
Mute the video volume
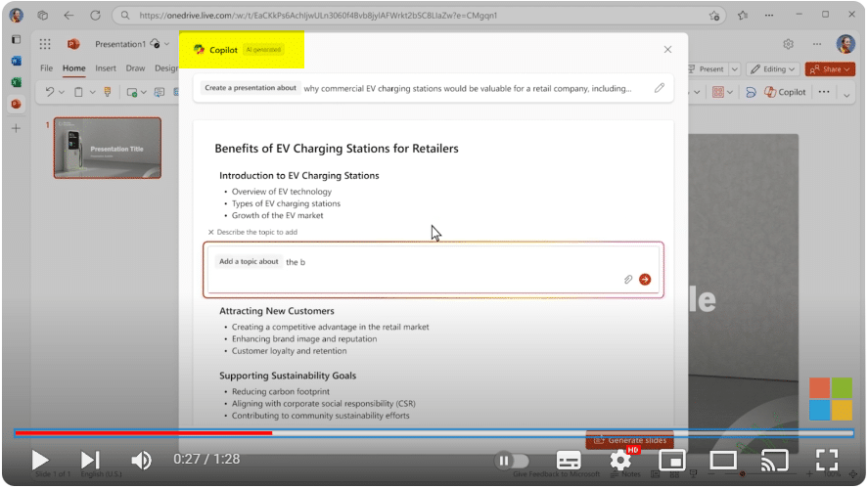click(x=141, y=460)
